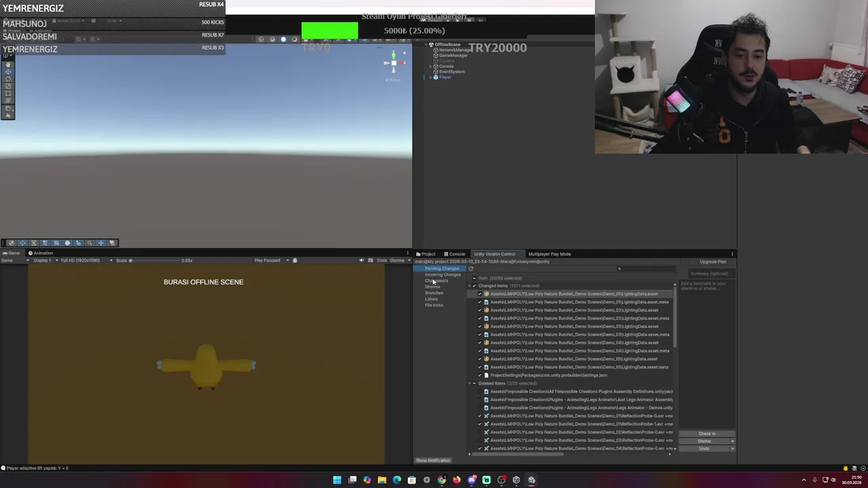Toggle the Deleted items group checkbox

tap(474, 384)
